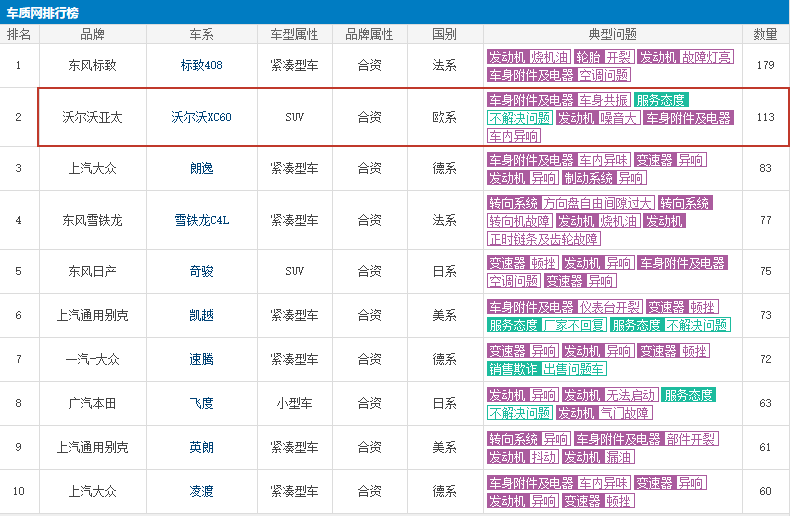The width and height of the screenshot is (790, 516).
Task: Open the 英朗 car series link
Action: tap(202, 447)
